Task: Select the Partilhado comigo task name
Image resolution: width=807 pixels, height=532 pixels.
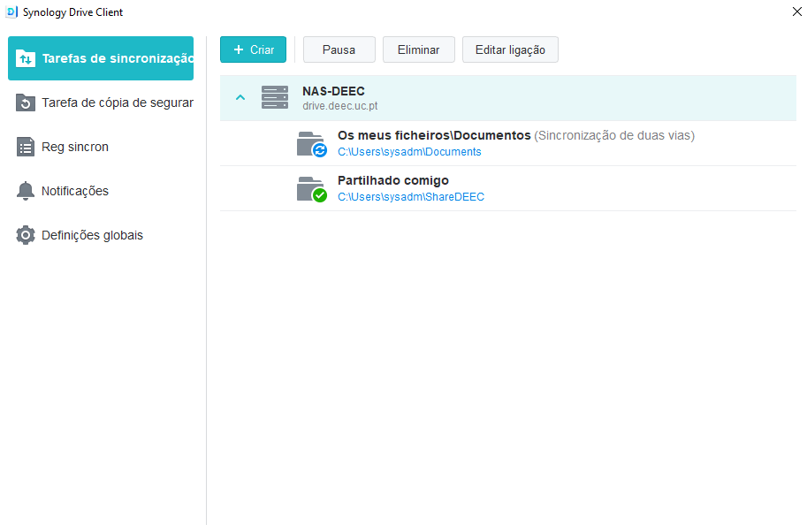Action: coord(393,180)
